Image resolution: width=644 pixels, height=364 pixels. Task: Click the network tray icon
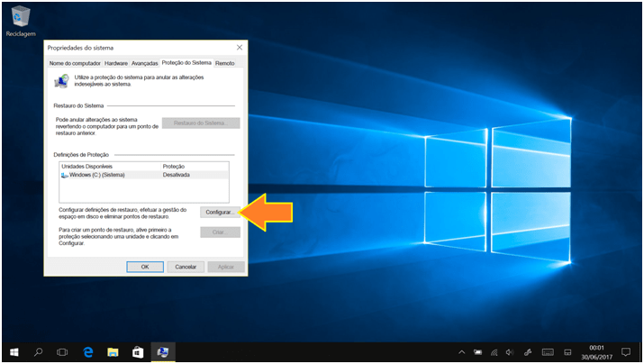click(x=494, y=351)
